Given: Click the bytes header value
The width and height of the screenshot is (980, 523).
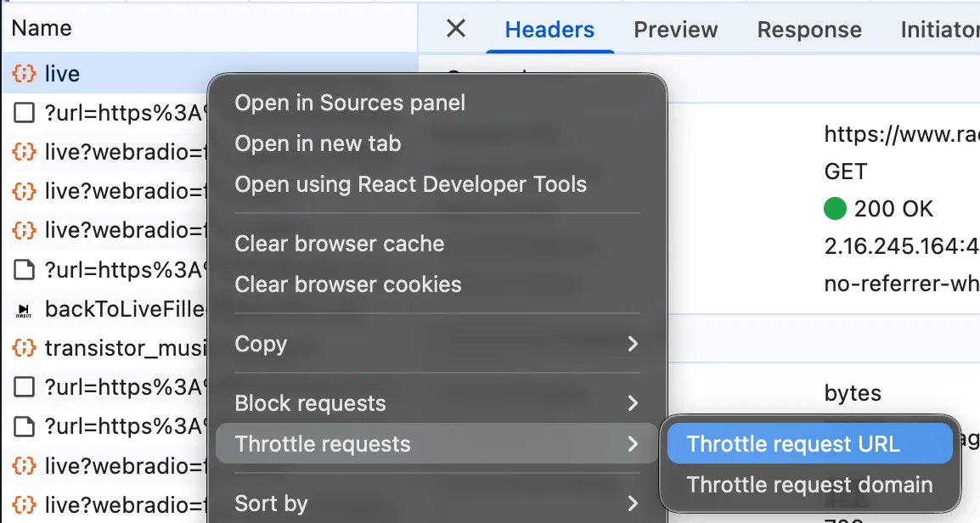Looking at the screenshot, I should (x=853, y=393).
